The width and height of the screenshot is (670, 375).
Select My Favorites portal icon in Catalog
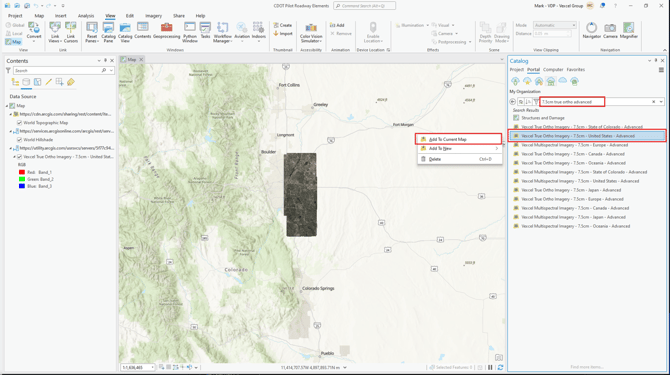coord(527,81)
